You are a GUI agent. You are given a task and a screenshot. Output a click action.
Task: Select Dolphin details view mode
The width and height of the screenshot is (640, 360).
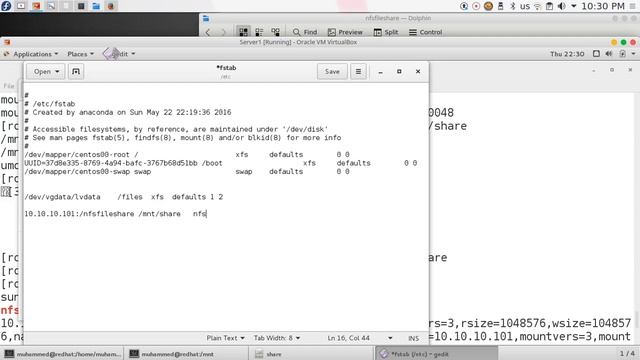(x=276, y=32)
